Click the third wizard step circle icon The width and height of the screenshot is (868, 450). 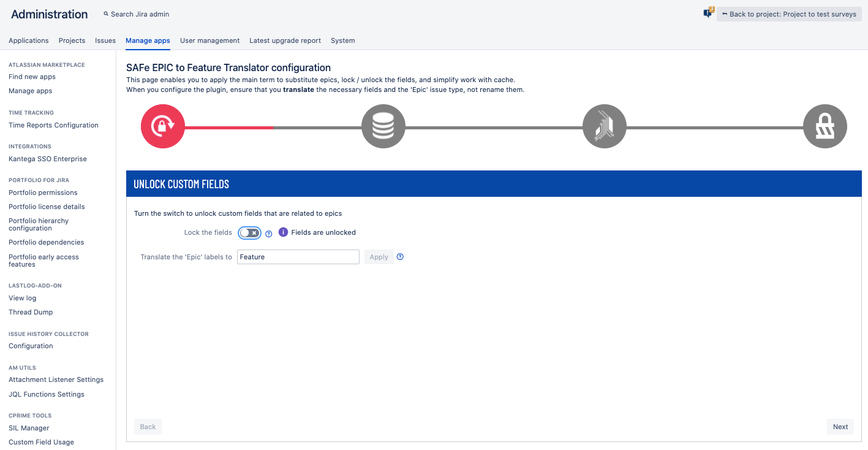605,126
